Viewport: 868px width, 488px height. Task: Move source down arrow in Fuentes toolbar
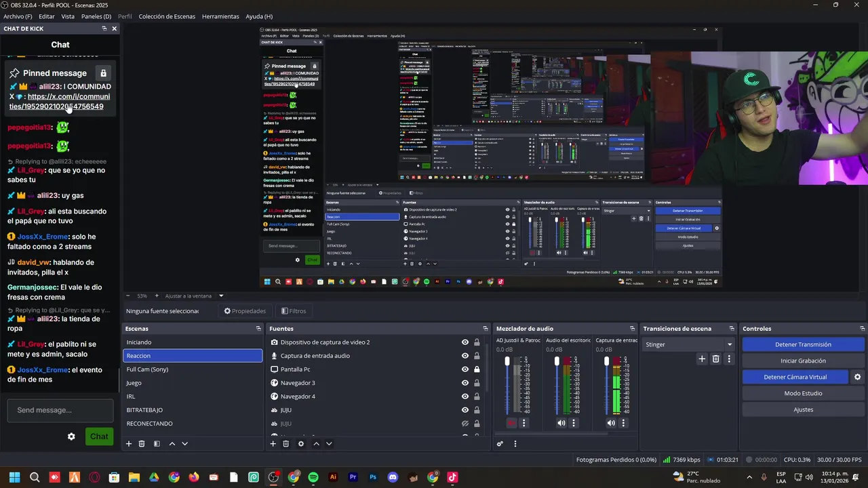329,444
